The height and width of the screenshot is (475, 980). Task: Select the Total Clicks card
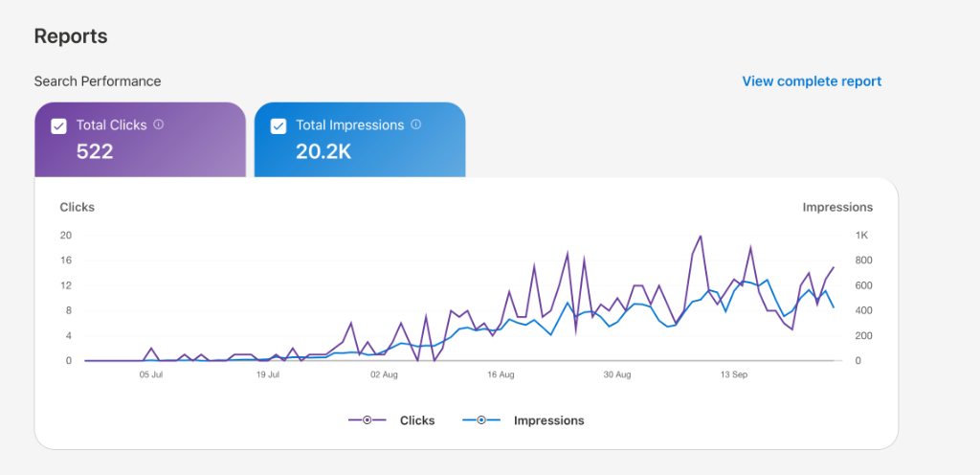point(140,140)
